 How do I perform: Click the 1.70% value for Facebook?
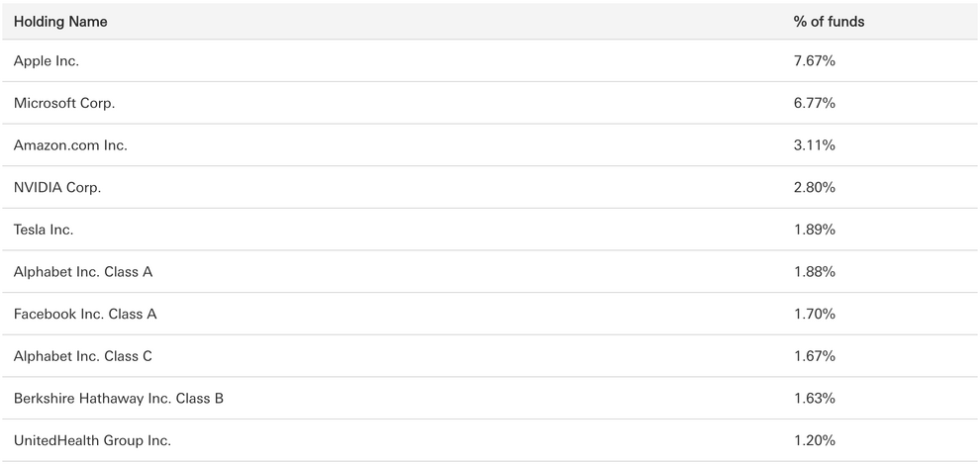tap(815, 314)
